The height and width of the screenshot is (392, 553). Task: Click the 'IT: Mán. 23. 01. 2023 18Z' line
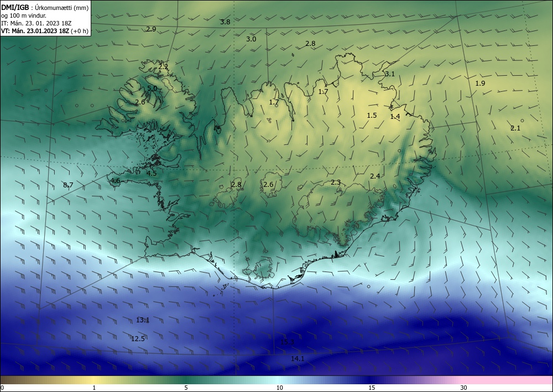pos(36,23)
